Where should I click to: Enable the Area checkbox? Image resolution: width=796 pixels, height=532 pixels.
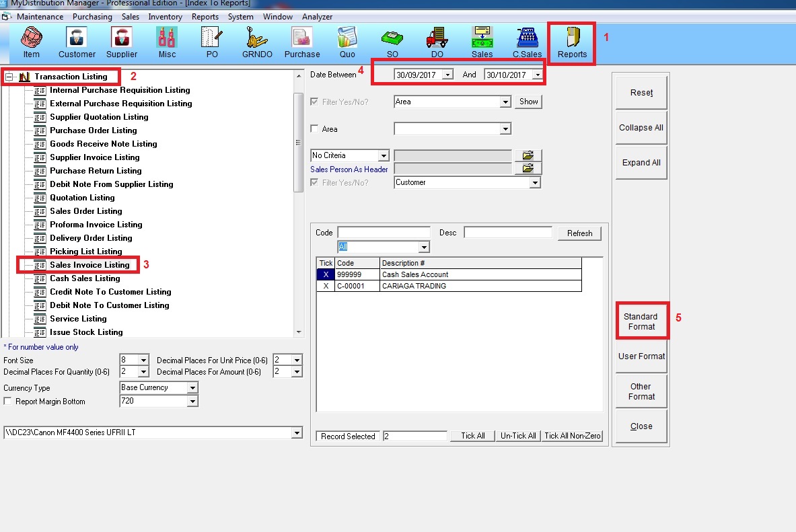(314, 129)
